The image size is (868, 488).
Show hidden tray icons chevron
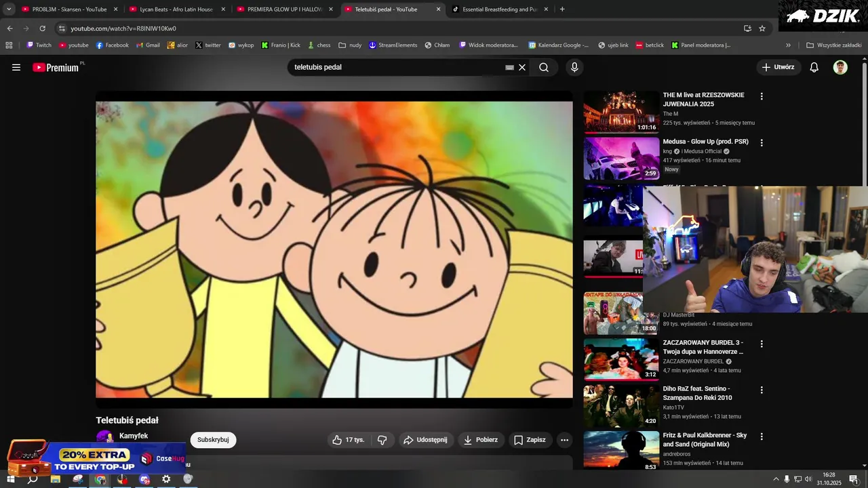click(x=776, y=479)
